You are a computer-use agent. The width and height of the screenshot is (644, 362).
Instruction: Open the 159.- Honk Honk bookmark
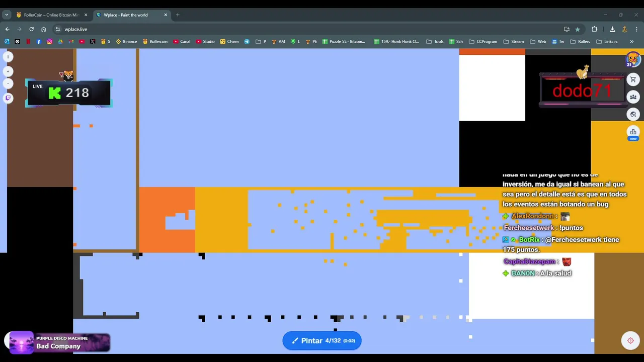(396, 42)
